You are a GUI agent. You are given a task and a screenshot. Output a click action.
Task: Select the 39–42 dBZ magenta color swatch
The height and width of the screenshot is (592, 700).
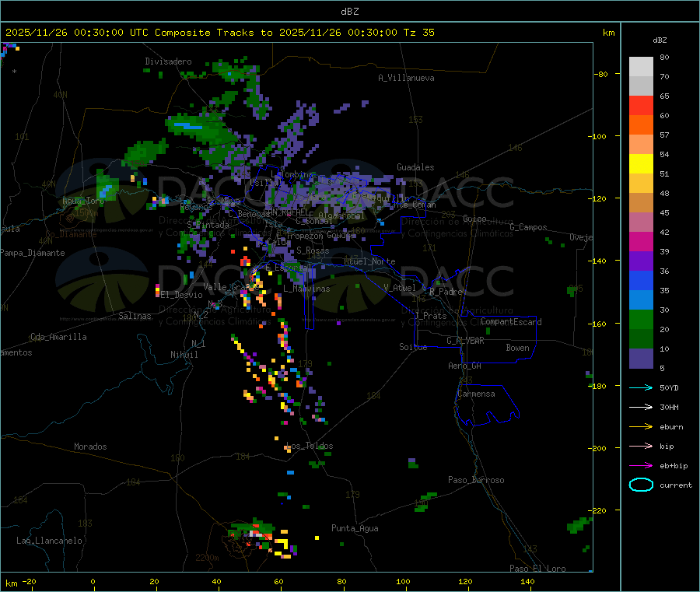click(x=641, y=241)
